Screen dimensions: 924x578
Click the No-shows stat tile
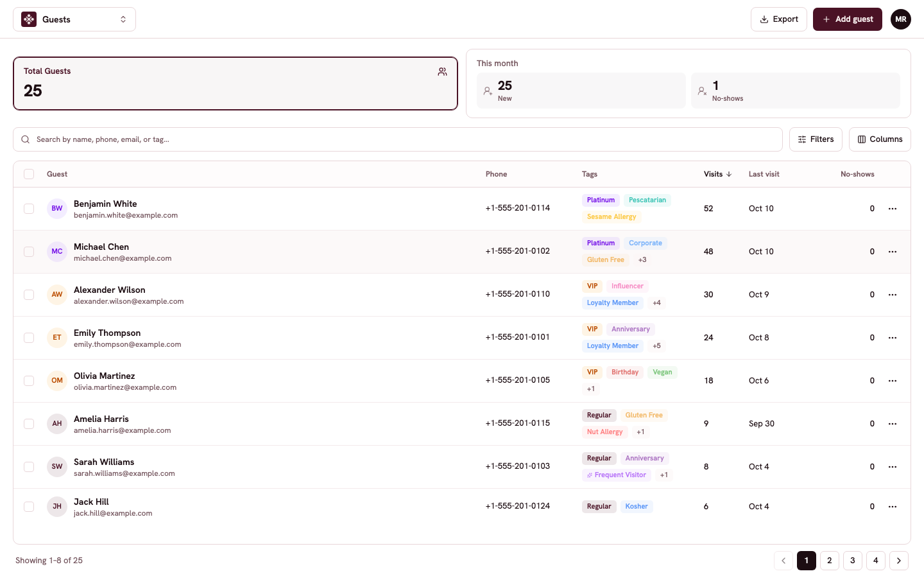(x=796, y=91)
